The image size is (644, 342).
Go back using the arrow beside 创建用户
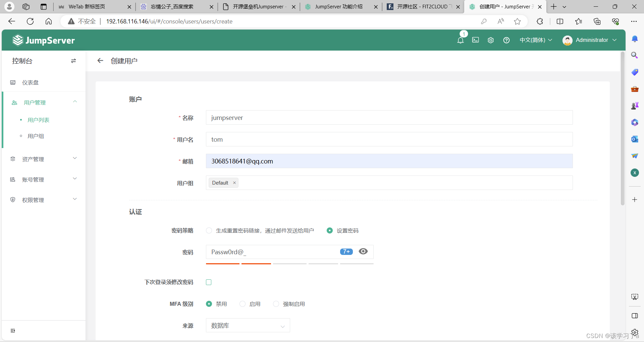[100, 61]
